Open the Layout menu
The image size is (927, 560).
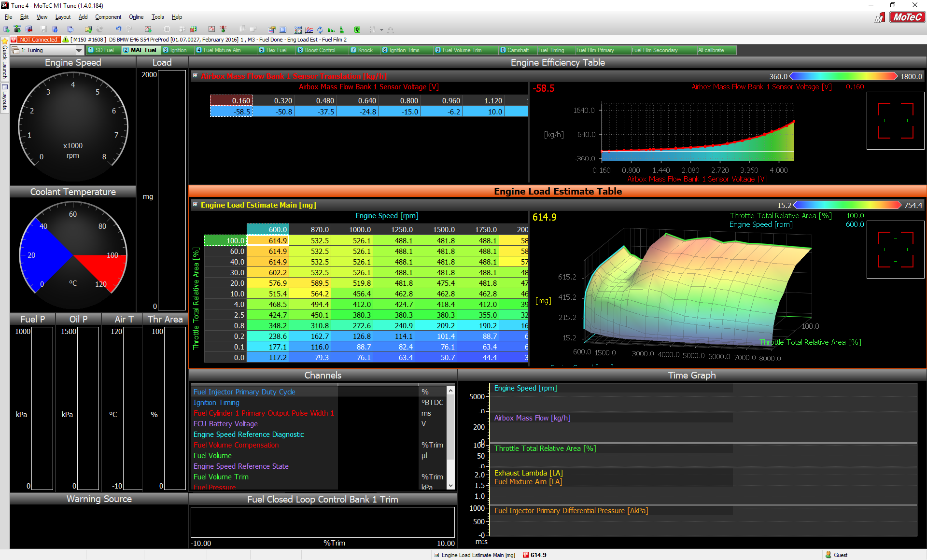click(x=63, y=17)
